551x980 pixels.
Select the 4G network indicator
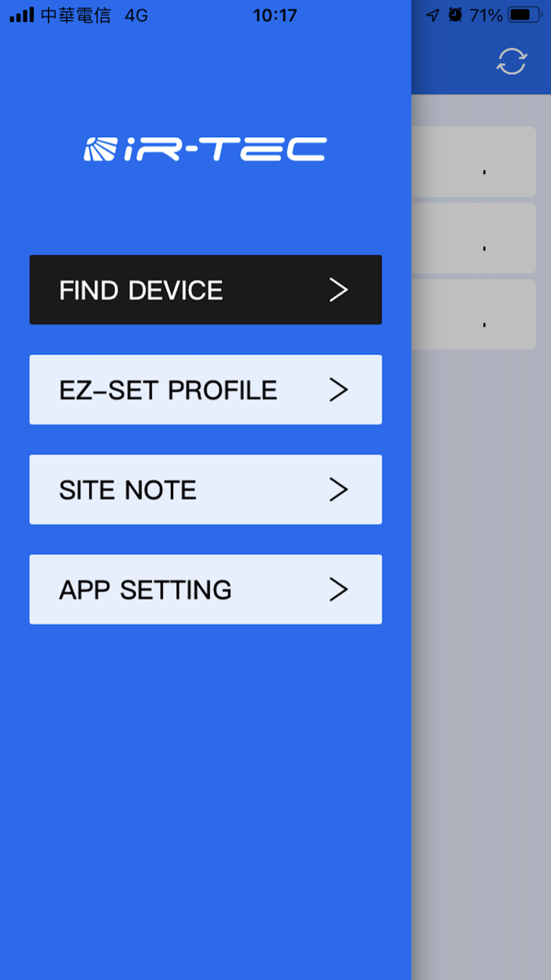136,13
